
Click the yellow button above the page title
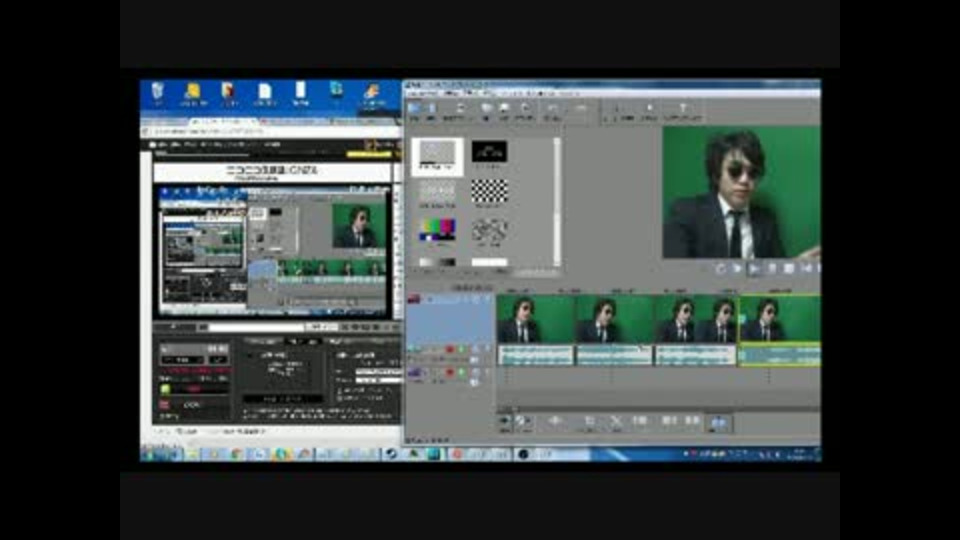pos(369,154)
